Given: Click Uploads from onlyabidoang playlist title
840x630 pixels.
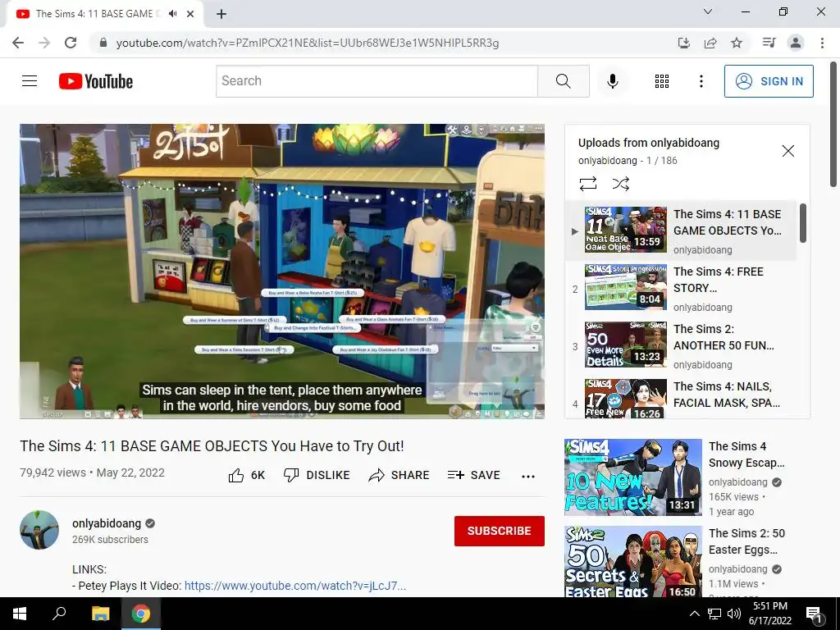Looking at the screenshot, I should pyautogui.click(x=649, y=143).
